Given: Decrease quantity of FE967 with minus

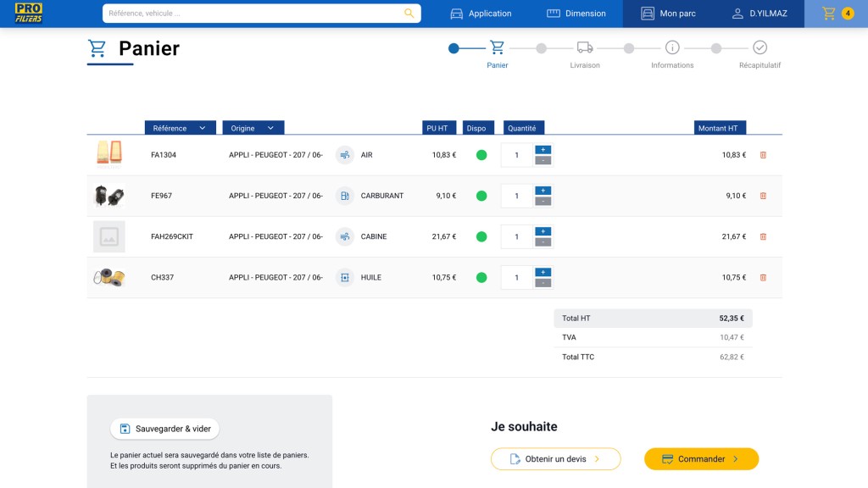Looking at the screenshot, I should [543, 202].
